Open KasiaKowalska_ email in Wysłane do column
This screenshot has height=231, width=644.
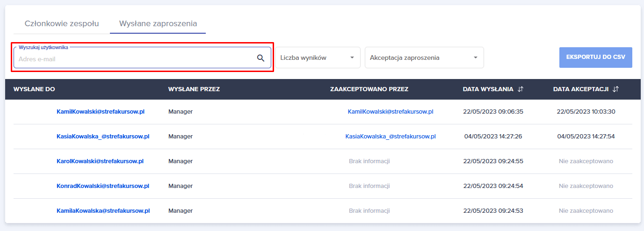(x=103, y=137)
